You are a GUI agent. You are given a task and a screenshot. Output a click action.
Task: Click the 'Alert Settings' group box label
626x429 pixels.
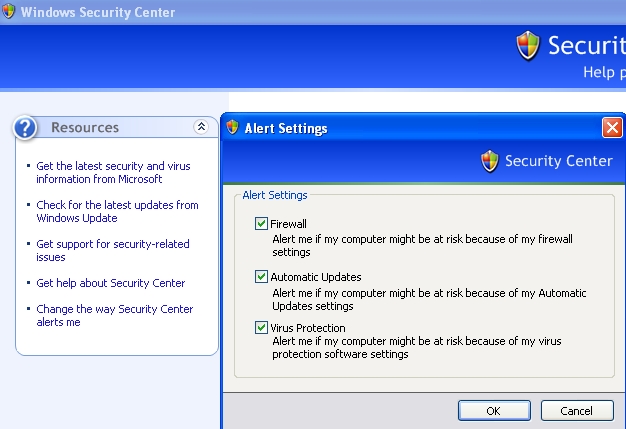tap(275, 195)
